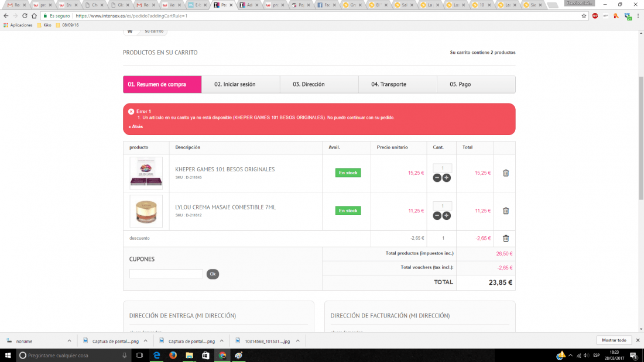644x362 pixels.
Task: Switch to Chrome on the taskbar
Action: (x=222, y=356)
